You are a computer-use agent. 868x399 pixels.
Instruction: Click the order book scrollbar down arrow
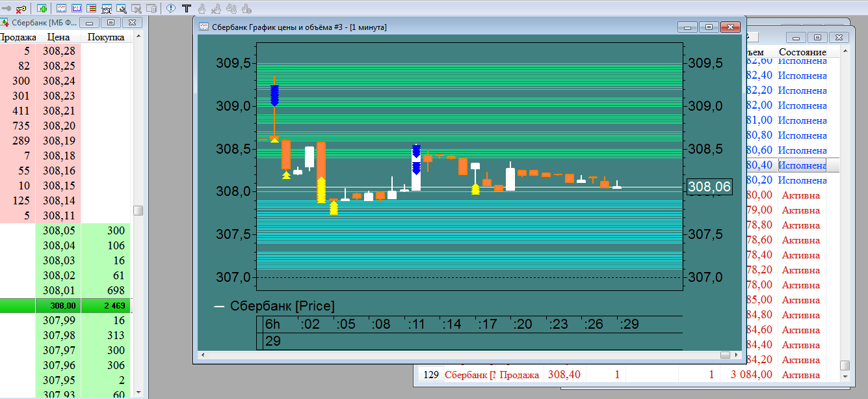pos(138,392)
